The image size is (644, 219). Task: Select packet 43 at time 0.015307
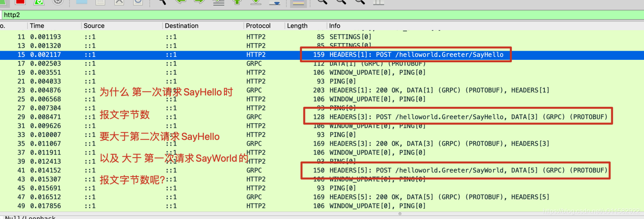322,179
